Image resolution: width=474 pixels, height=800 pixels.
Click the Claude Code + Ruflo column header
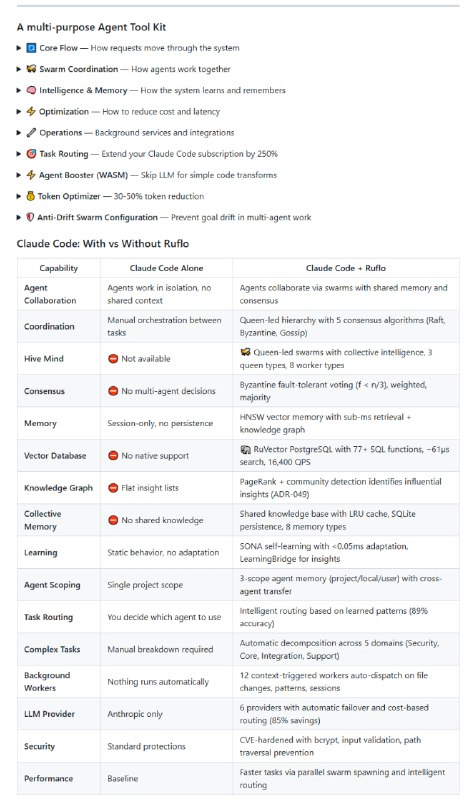tap(345, 268)
